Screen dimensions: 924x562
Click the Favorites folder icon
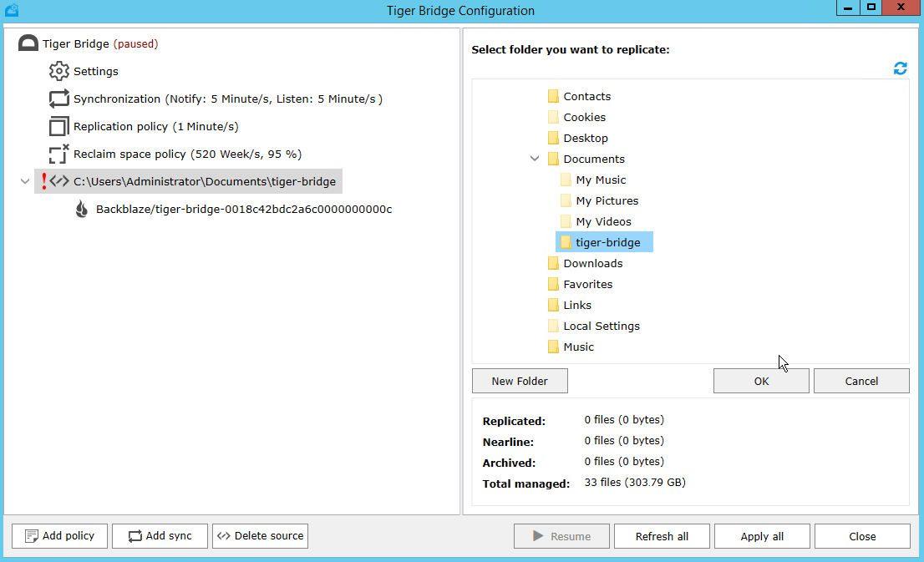pyautogui.click(x=553, y=284)
